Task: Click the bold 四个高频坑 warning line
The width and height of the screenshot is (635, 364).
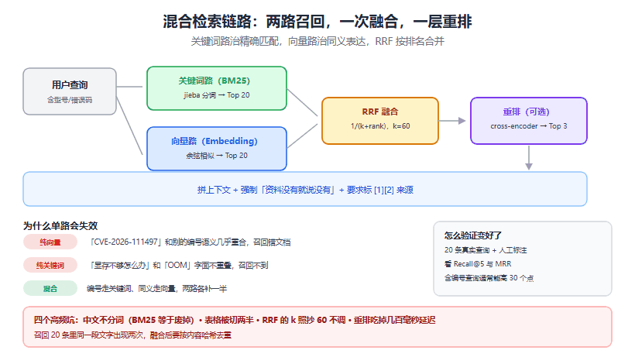Action: tap(235, 320)
